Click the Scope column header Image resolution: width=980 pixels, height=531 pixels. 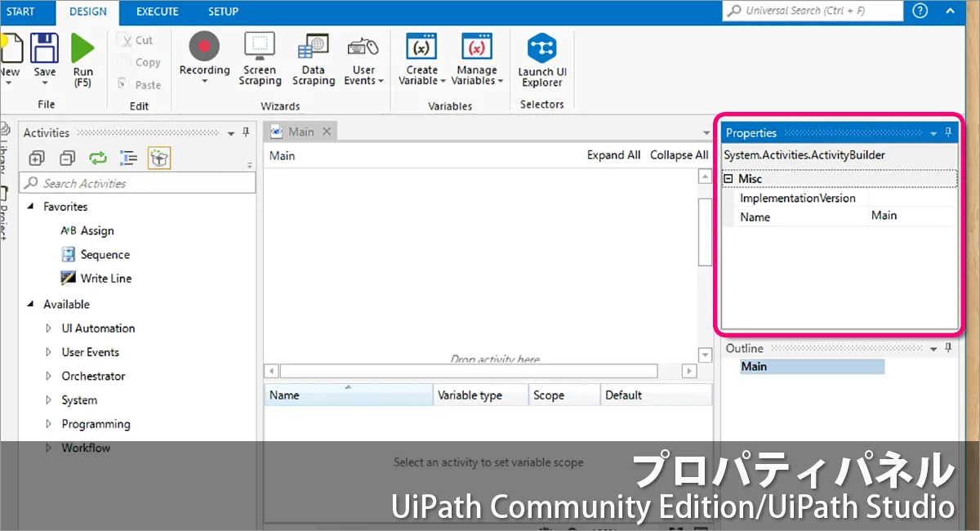[x=564, y=395]
